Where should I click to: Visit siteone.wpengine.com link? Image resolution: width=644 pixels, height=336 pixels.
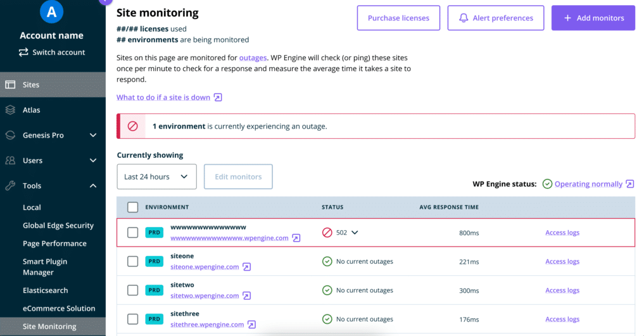[x=205, y=267]
